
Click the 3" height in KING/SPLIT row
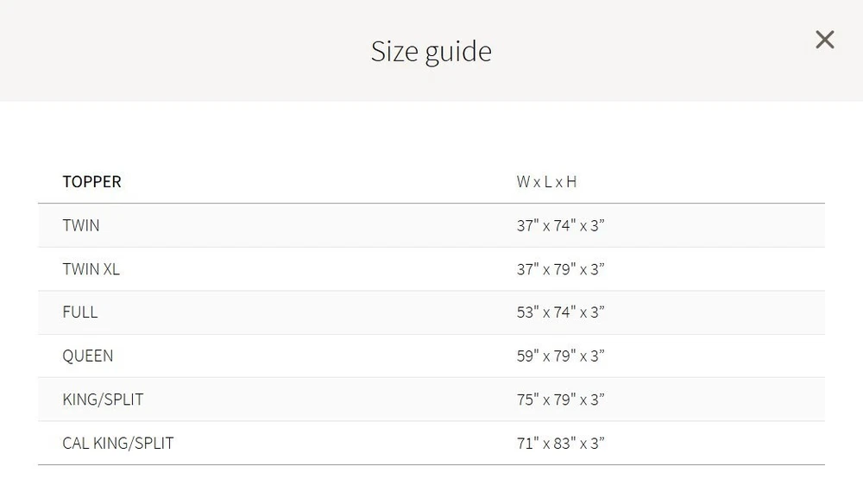point(597,400)
